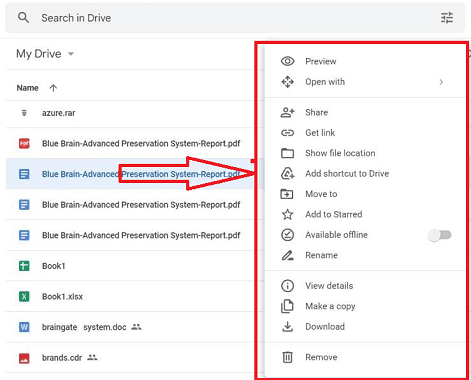This screenshot has height=380, width=471.
Task: Click the Available offline label
Action: pos(336,235)
